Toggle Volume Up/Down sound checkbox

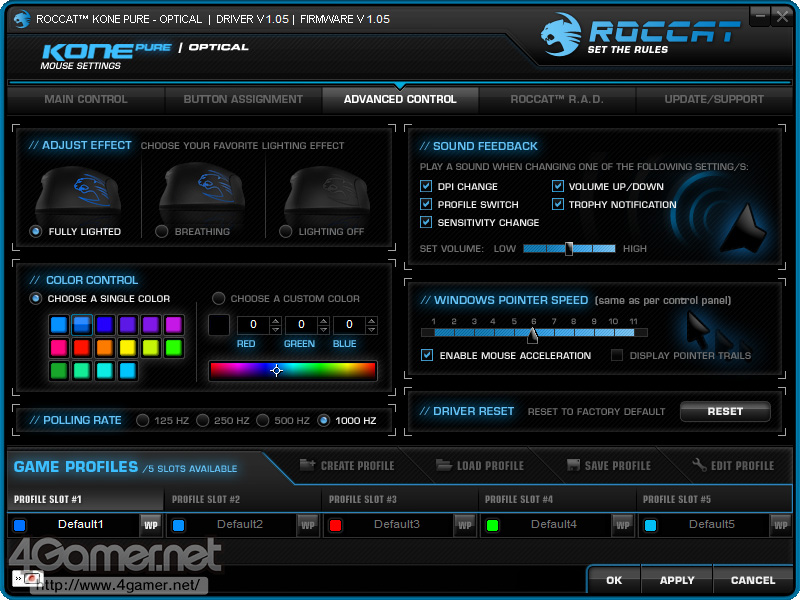557,186
